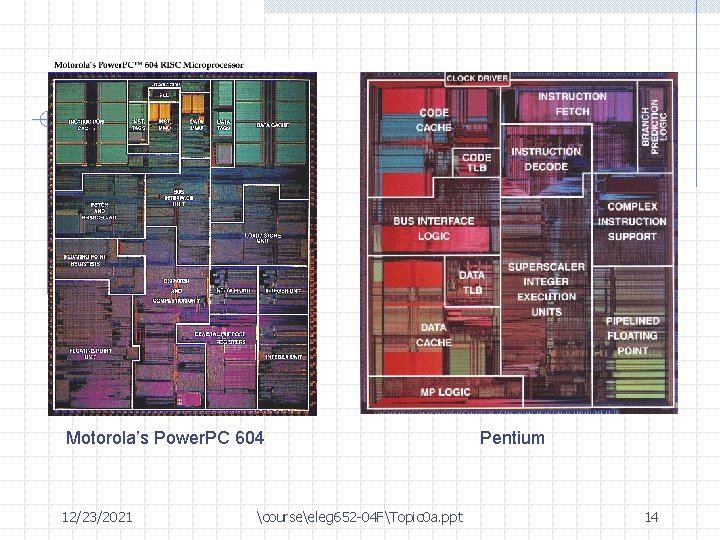
Task: Click the INST. TAGS label
Action: (139, 124)
